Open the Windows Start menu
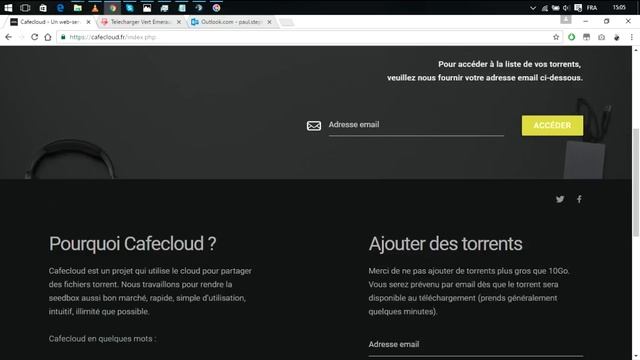Image resolution: width=640 pixels, height=360 pixels. pos(8,7)
